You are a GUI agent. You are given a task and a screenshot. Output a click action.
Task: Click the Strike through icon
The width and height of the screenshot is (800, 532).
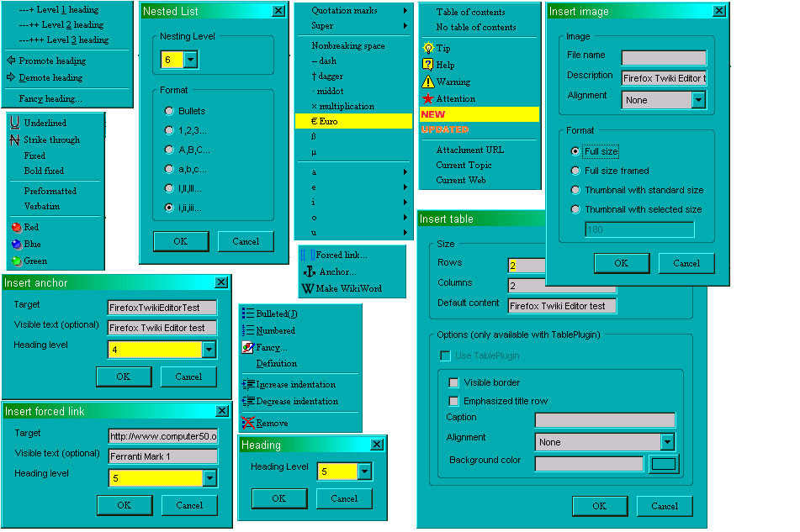tap(15, 140)
